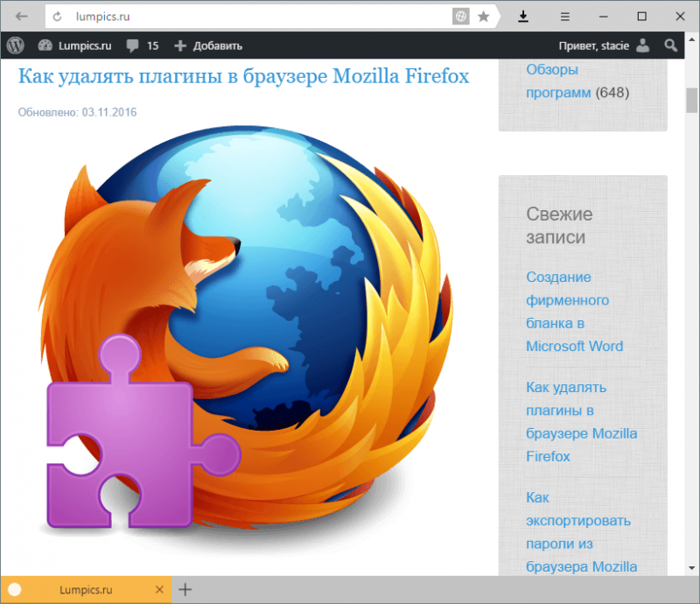View the 15 pending comments
This screenshot has height=604, width=700.
(143, 46)
